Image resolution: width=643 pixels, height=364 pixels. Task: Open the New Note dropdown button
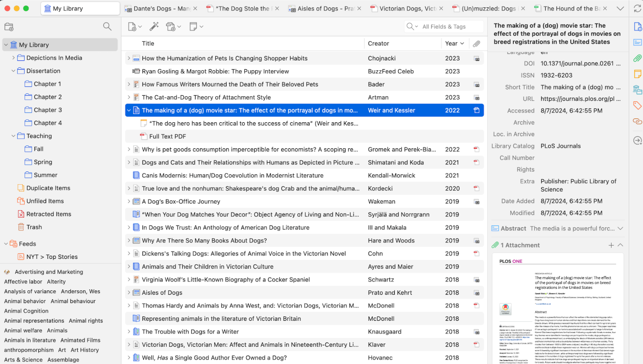196,27
